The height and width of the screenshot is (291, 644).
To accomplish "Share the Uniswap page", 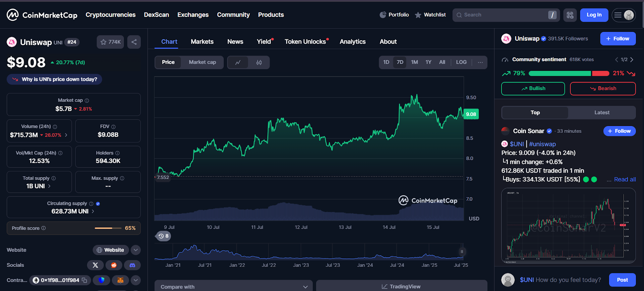I will [134, 42].
